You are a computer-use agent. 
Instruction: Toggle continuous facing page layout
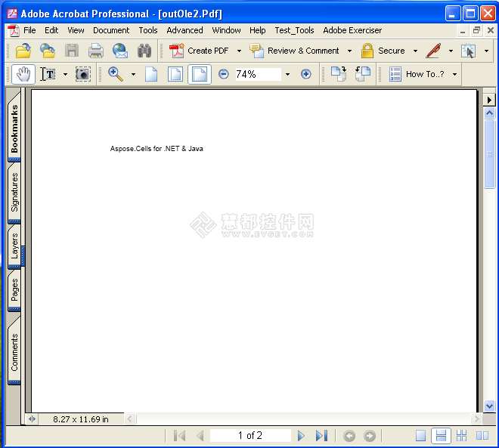[461, 436]
